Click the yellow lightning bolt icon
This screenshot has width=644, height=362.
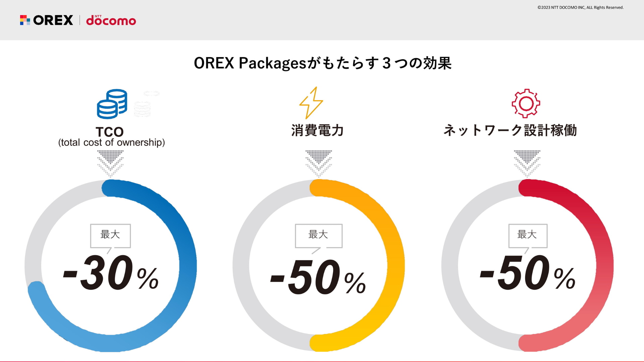click(311, 103)
